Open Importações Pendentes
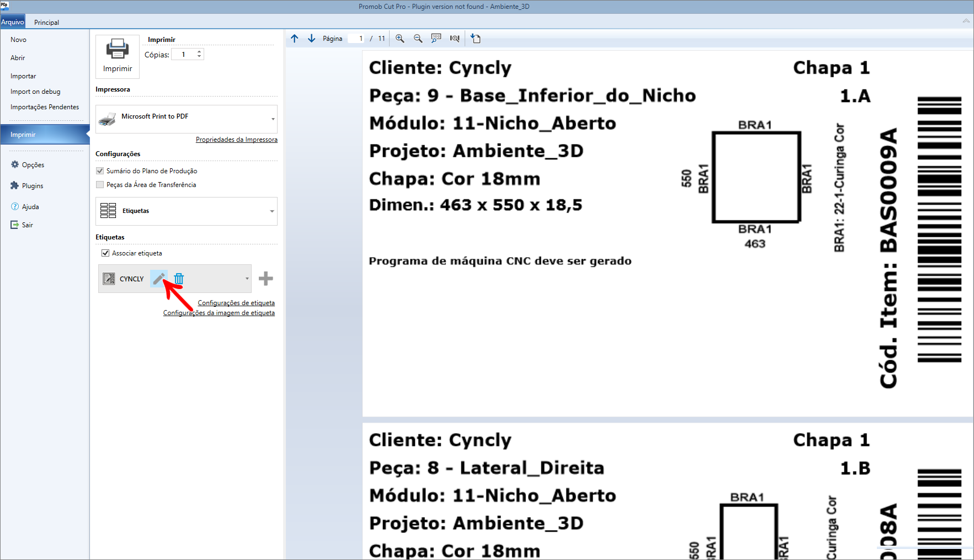Viewport: 974px width, 560px height. 45,107
